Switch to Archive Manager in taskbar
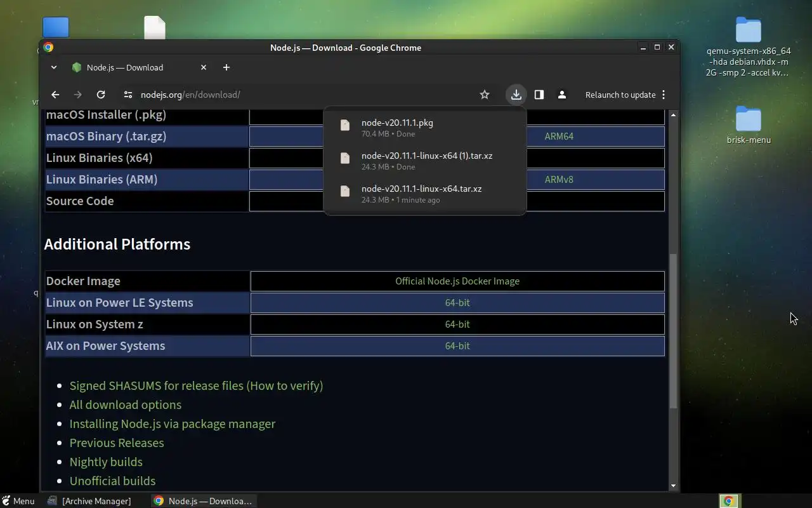Viewport: 812px width, 508px height. click(89, 501)
